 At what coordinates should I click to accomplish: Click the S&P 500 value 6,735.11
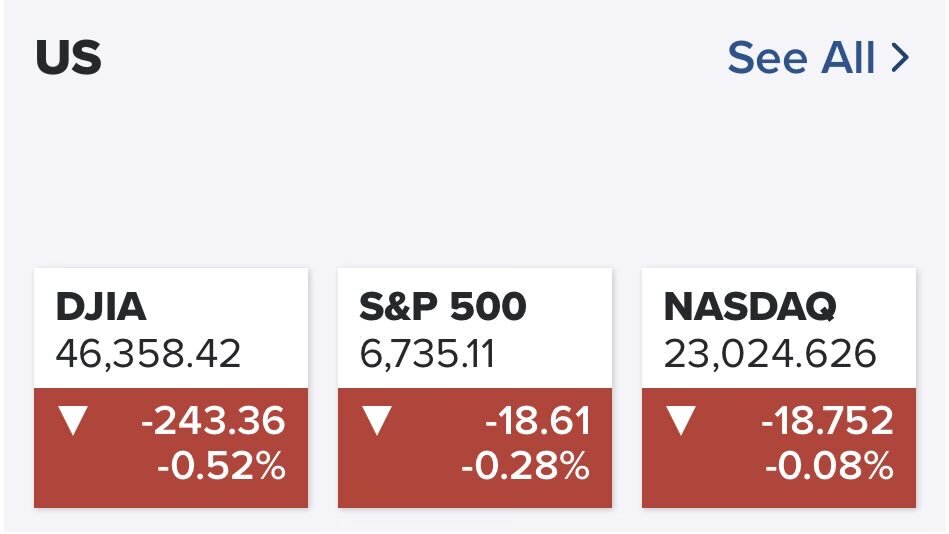pyautogui.click(x=427, y=353)
